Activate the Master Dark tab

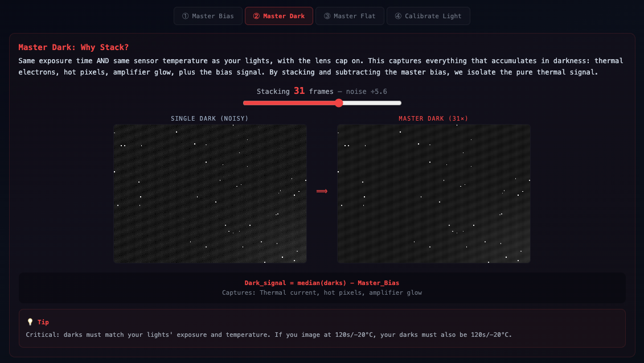[278, 15]
